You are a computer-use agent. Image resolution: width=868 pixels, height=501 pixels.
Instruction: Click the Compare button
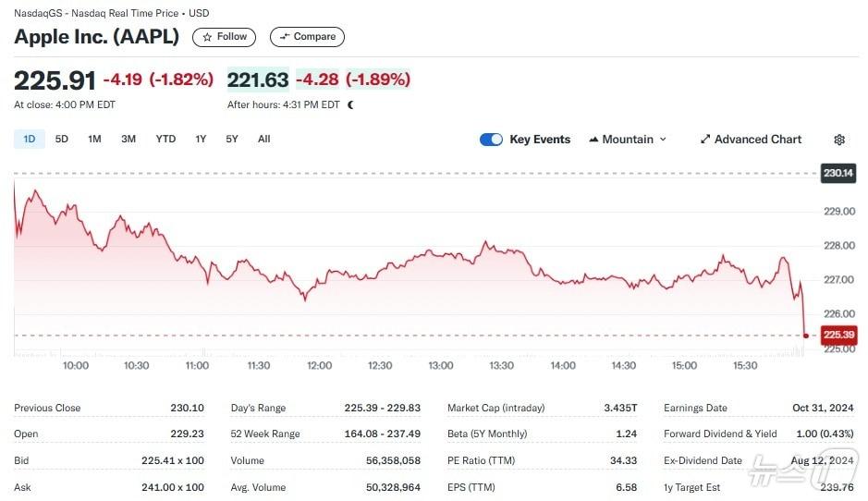click(x=307, y=37)
